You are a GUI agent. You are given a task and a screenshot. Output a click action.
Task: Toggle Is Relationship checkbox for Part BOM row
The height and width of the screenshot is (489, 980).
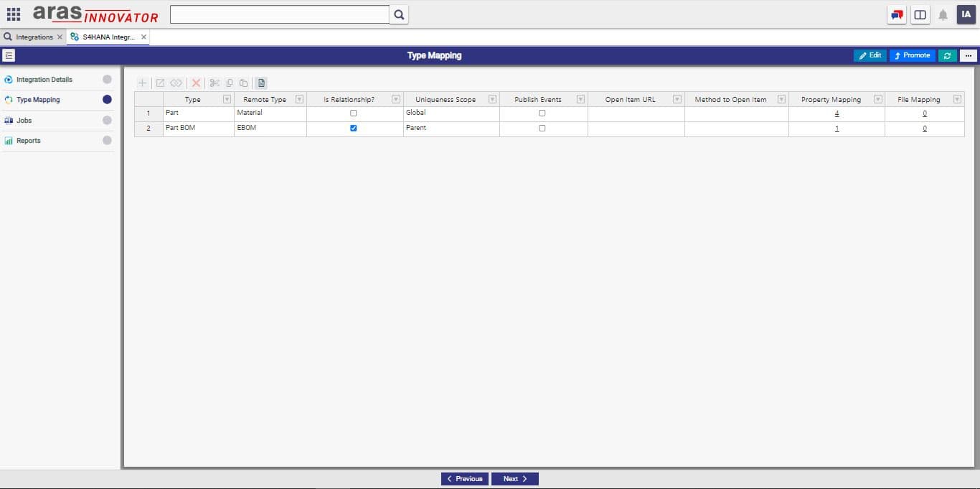(354, 129)
